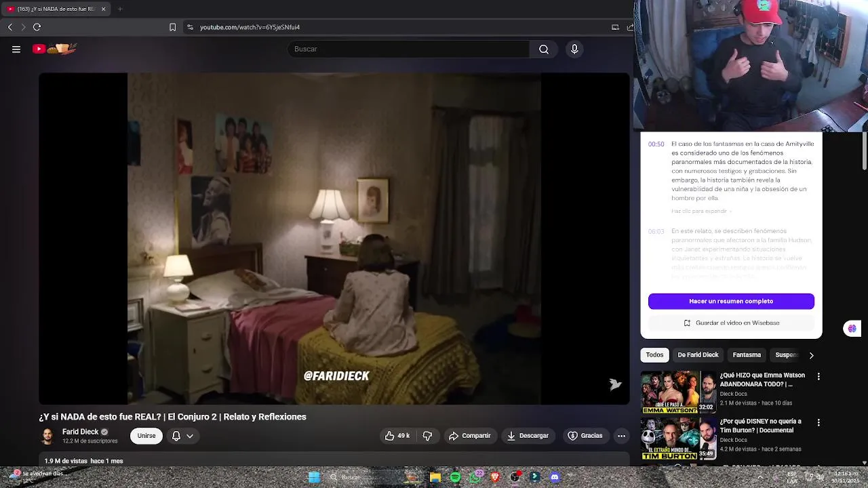Select the De Farid Dieck chip
Viewport: 868px width, 488px height.
698,354
